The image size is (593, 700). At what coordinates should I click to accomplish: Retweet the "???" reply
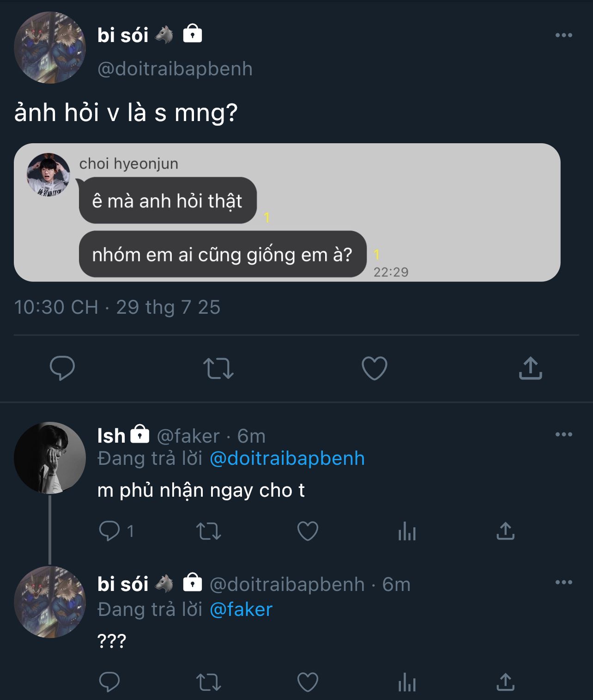coord(209,682)
